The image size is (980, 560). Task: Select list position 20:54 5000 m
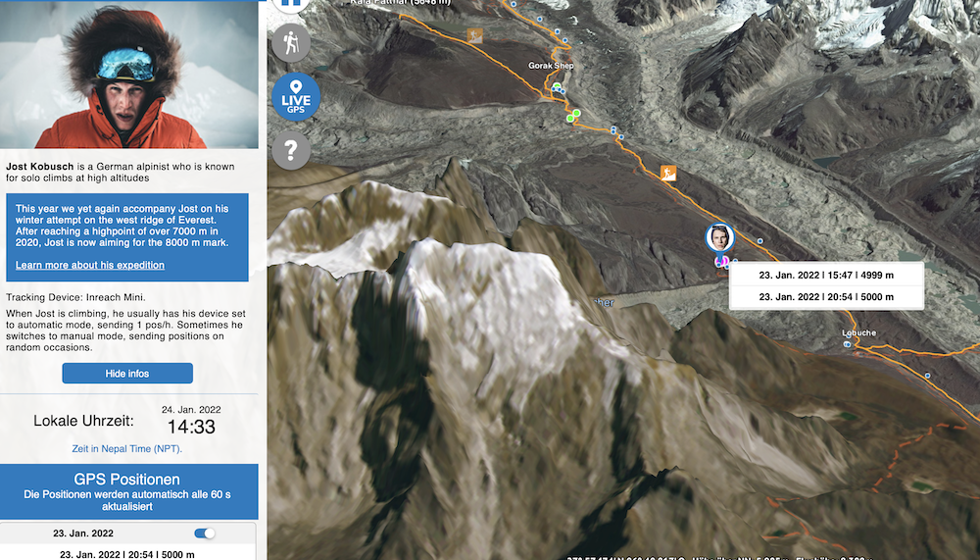[127, 554]
